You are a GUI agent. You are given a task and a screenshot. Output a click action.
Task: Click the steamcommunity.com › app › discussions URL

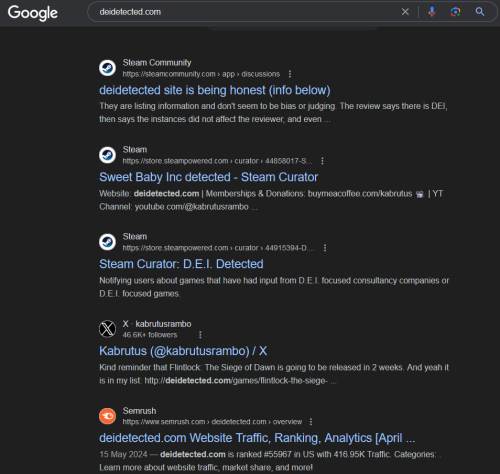point(201,74)
